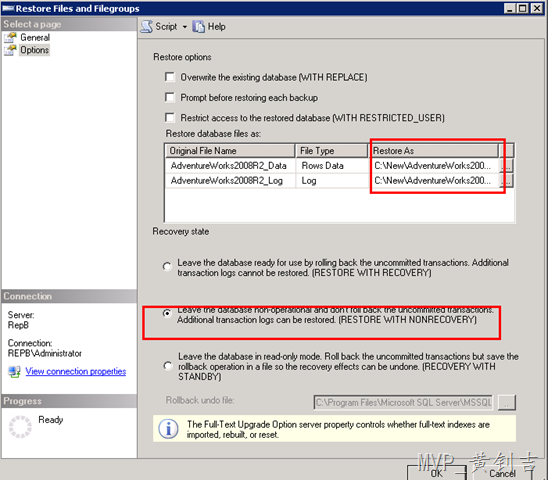548x480 pixels.
Task: Open View connection properties link
Action: (x=75, y=371)
